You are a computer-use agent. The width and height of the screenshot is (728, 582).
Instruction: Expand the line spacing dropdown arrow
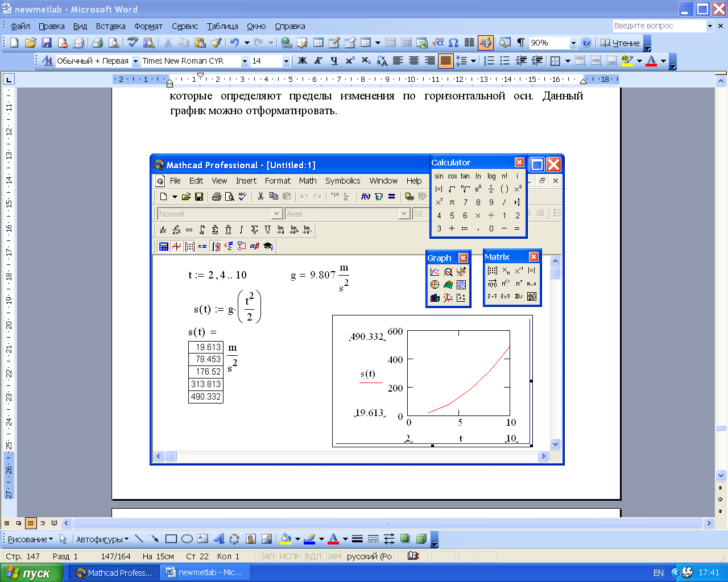pyautogui.click(x=473, y=61)
